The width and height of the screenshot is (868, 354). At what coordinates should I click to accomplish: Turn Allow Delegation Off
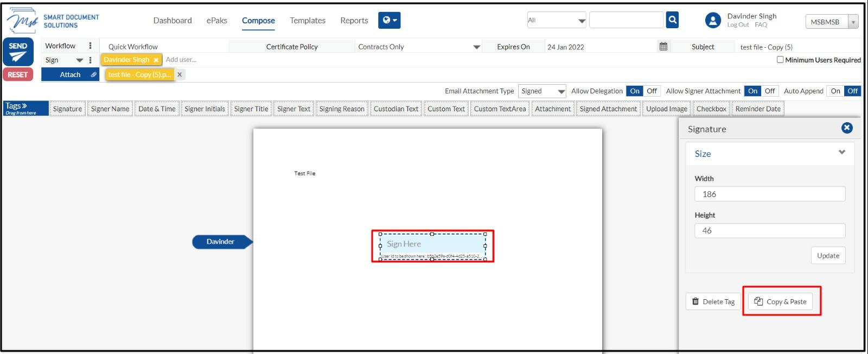pos(652,91)
